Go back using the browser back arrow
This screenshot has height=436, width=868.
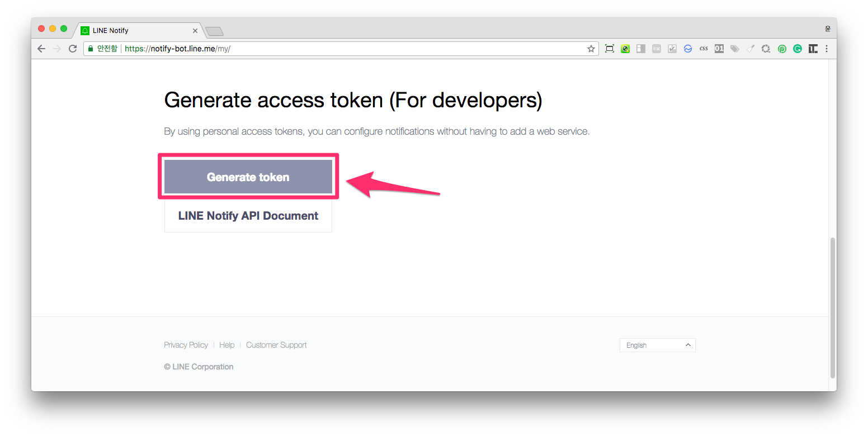[41, 49]
